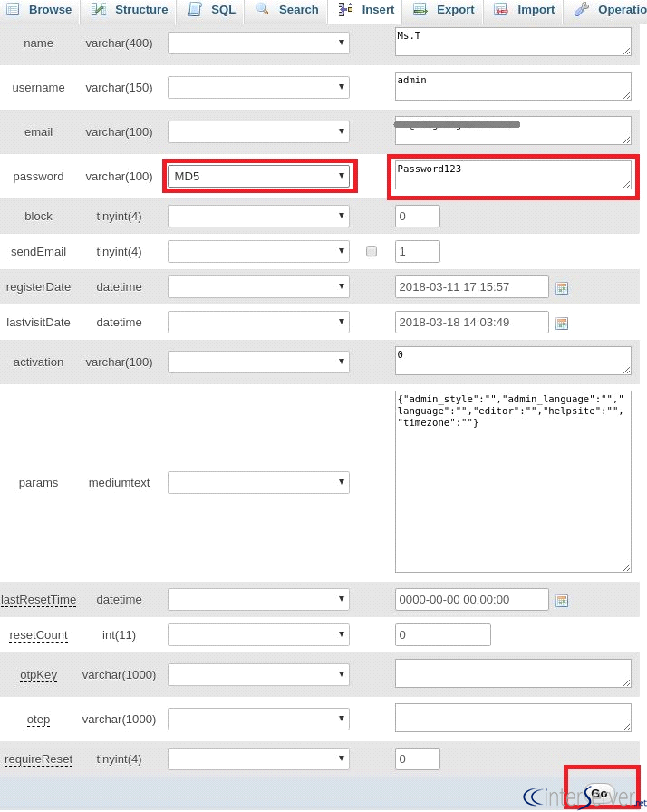Image resolution: width=647 pixels, height=812 pixels.
Task: Click the resetCount value input
Action: (x=442, y=634)
